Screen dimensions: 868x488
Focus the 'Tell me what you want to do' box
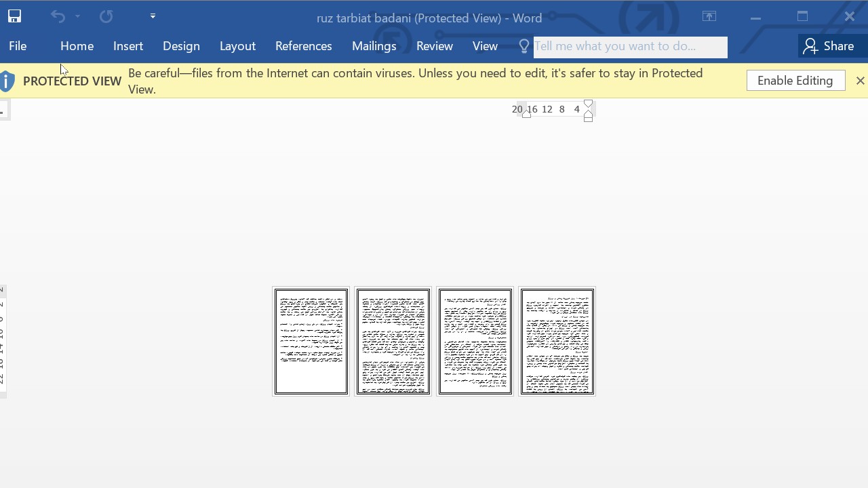click(x=630, y=47)
